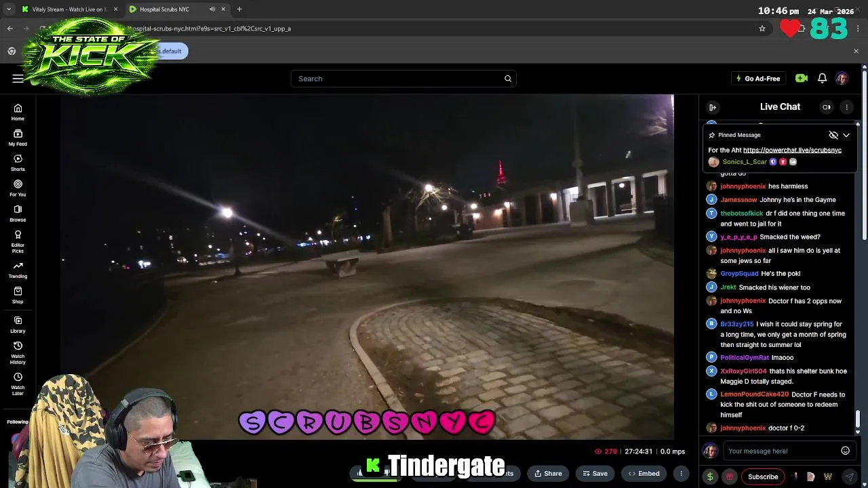Open Editor Picks in the sidebar
This screenshot has width=868, height=488.
click(x=18, y=241)
